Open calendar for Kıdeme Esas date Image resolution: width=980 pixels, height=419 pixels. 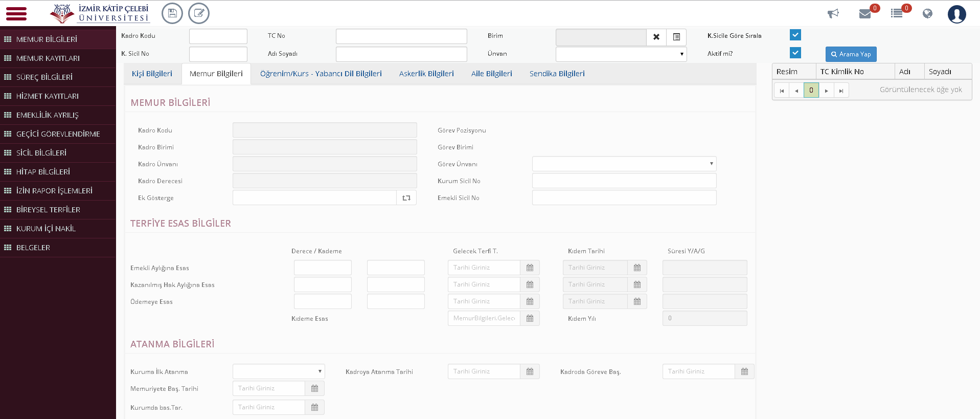click(x=530, y=318)
